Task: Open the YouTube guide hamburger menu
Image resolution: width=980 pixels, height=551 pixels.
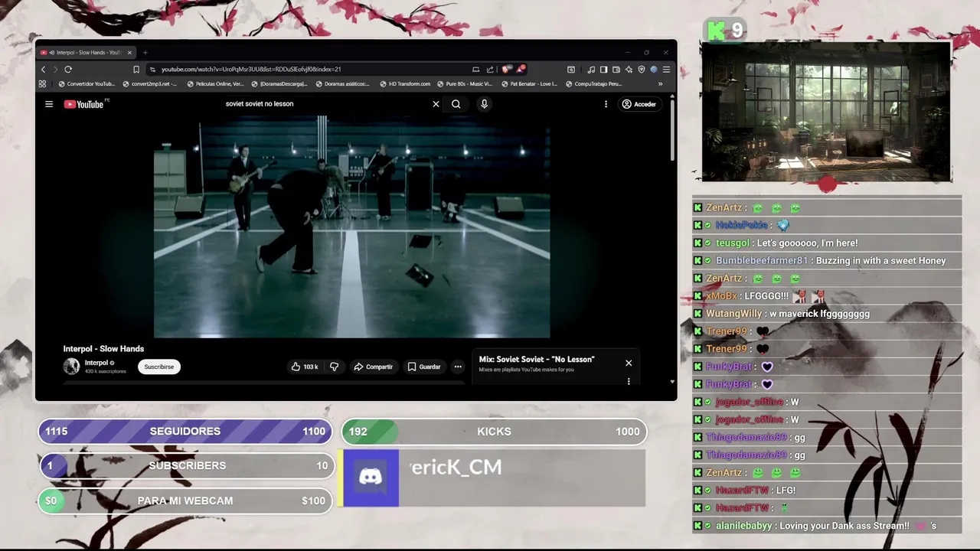Action: click(x=49, y=104)
